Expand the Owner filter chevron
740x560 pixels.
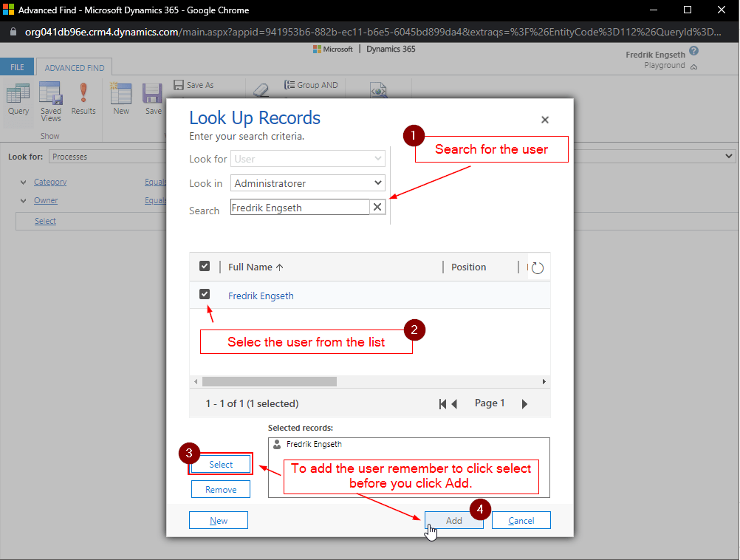pos(23,200)
